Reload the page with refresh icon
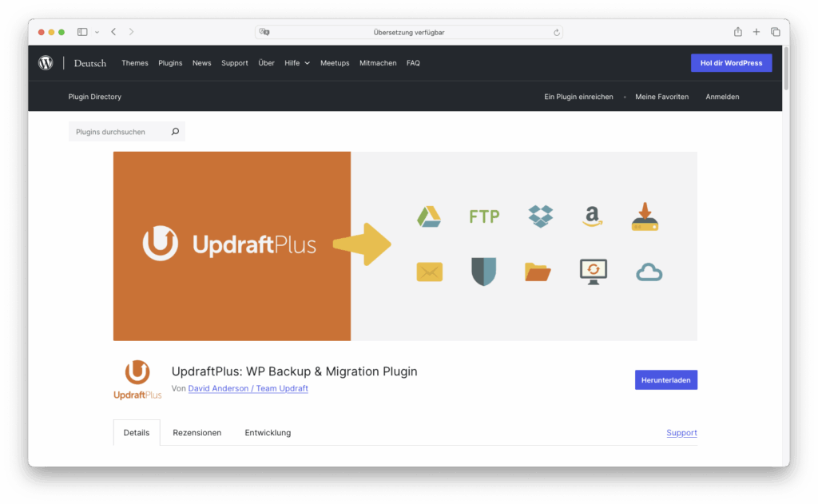This screenshot has height=504, width=818. click(x=557, y=32)
